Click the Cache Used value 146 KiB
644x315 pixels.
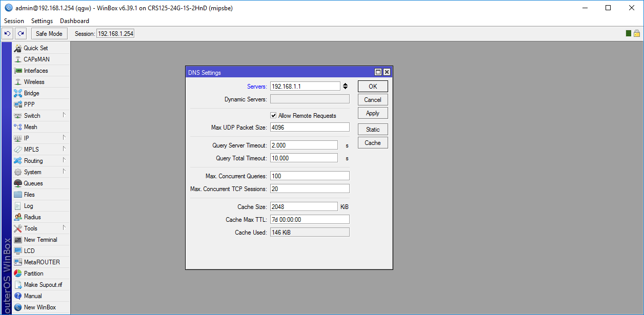[310, 233]
